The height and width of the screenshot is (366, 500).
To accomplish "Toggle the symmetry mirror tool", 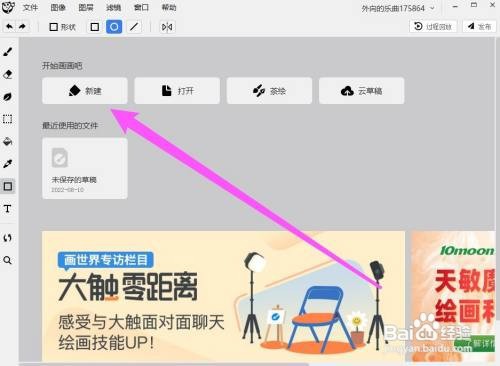I will [x=167, y=27].
